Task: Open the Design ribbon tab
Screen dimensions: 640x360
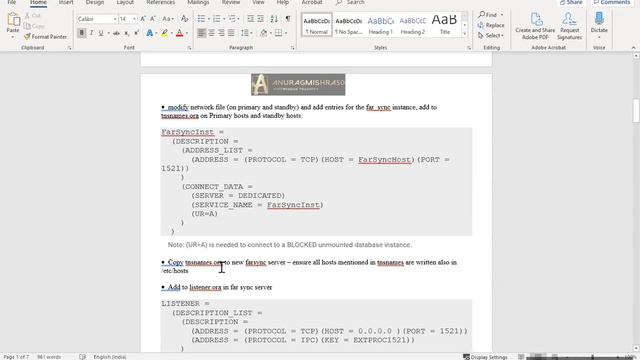Action: click(95, 2)
